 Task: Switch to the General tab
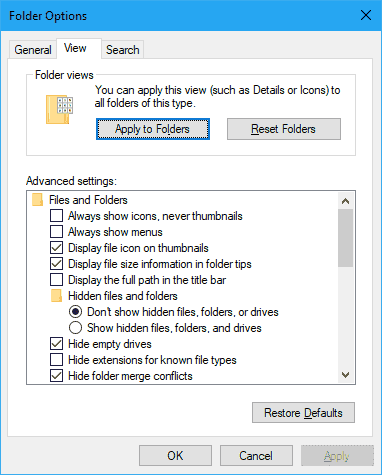(x=33, y=50)
